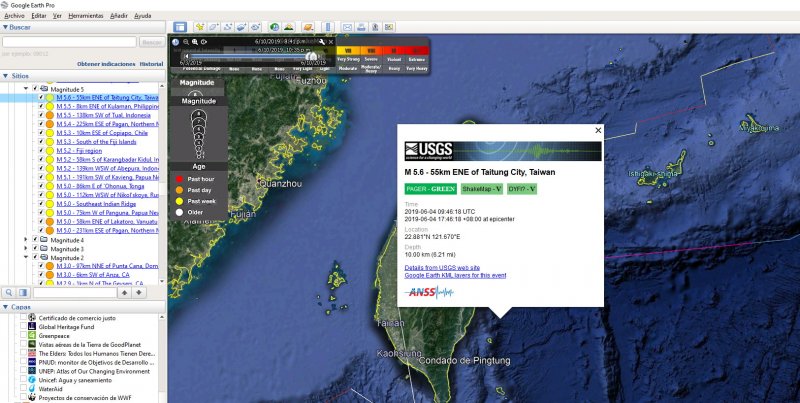
Task: Click the time slider right-end thumb handle
Action: [x=311, y=56]
